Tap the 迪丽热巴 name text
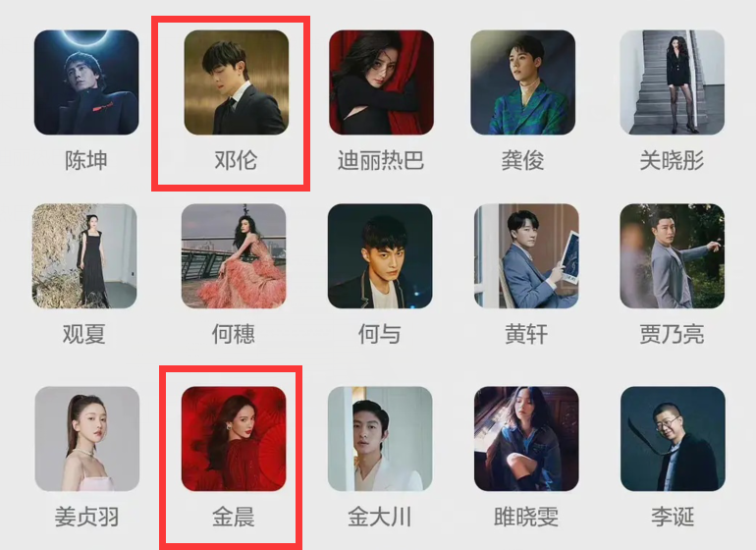The image size is (756, 550). click(x=381, y=160)
